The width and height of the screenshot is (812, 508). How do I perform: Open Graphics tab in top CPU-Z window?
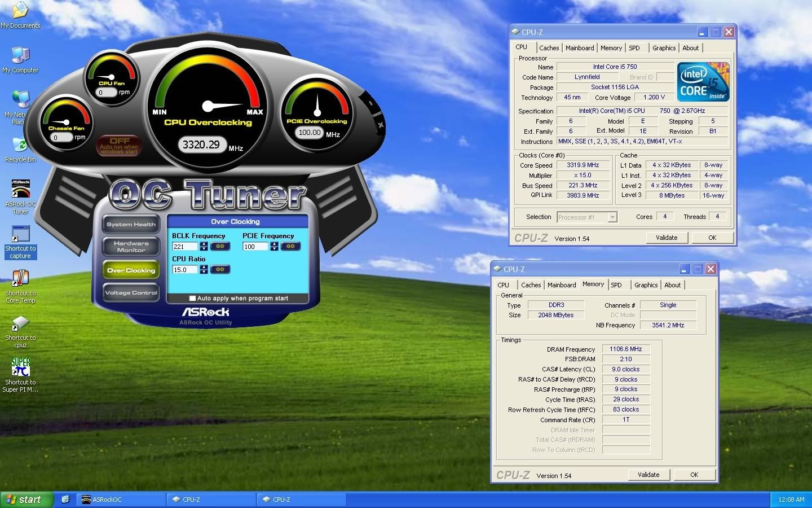664,48
